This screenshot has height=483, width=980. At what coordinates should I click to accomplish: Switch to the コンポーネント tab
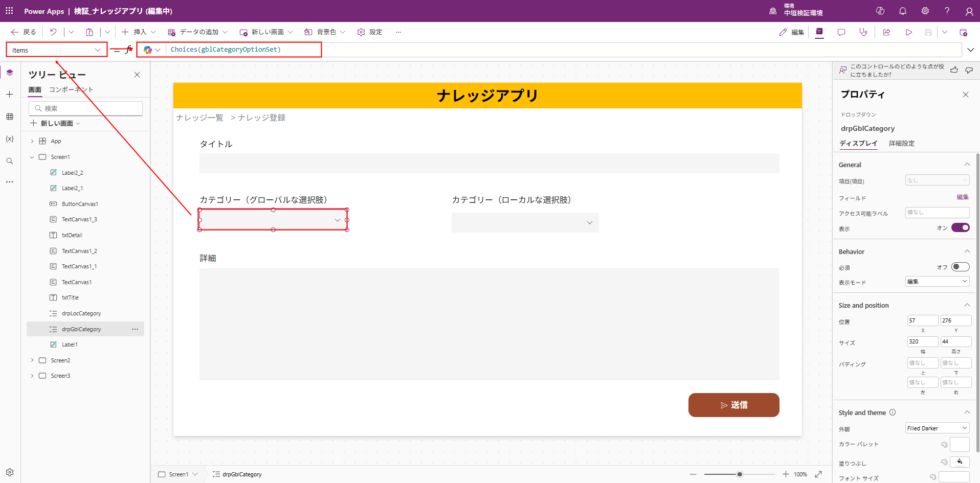click(x=71, y=89)
